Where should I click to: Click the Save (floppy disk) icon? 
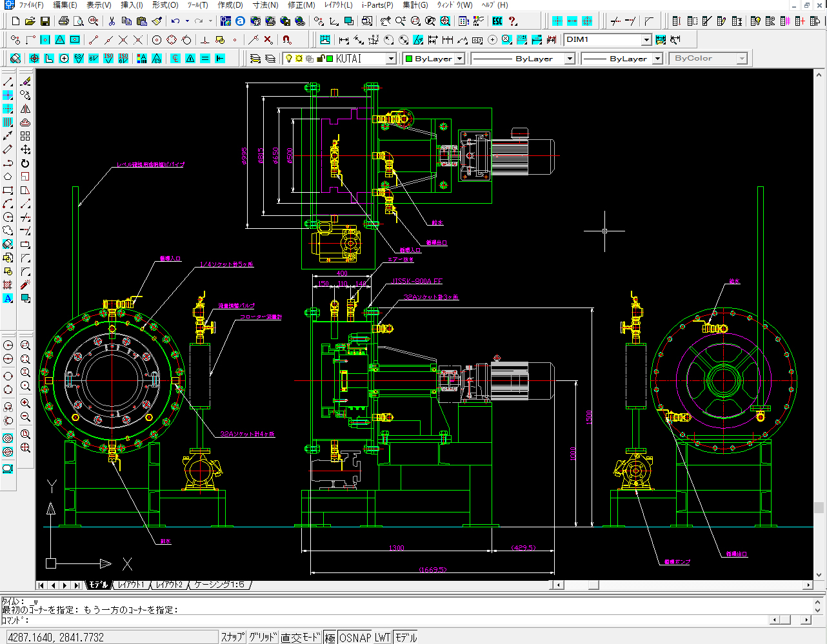(45, 21)
